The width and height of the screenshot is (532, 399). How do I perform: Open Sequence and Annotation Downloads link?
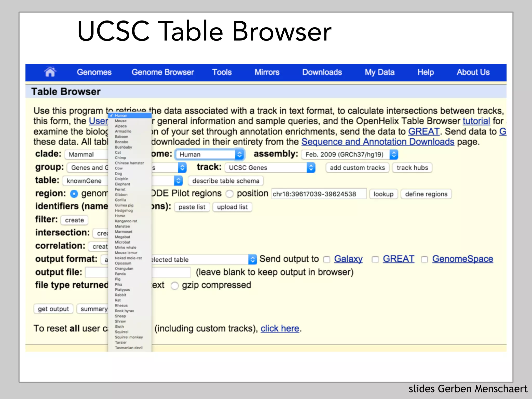pos(378,142)
